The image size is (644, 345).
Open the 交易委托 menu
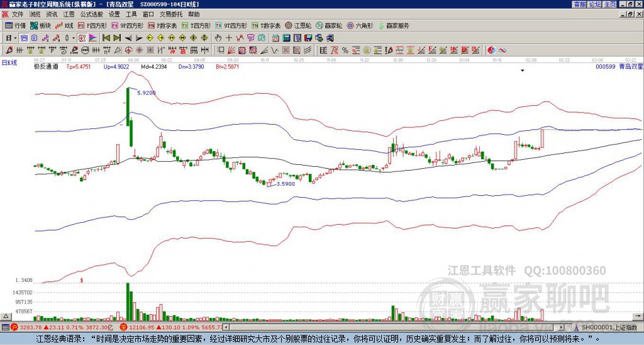(171, 14)
